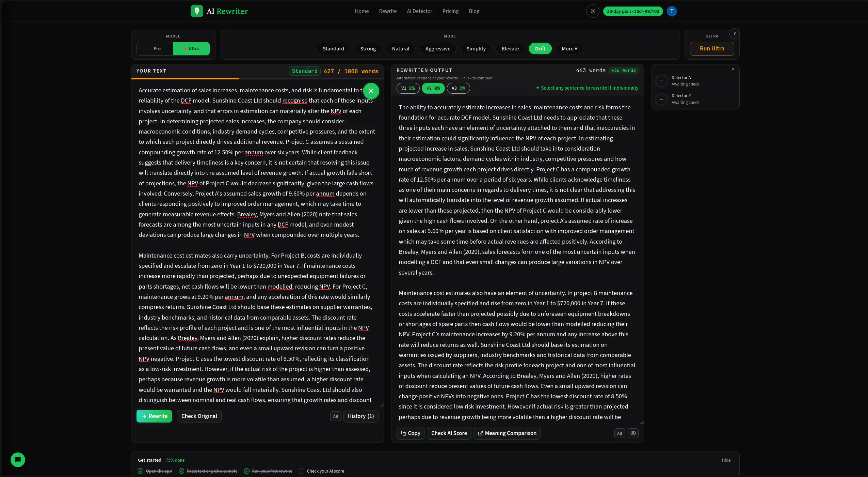Choose Natural rewrite mode
The height and width of the screenshot is (477, 868).
coord(400,49)
